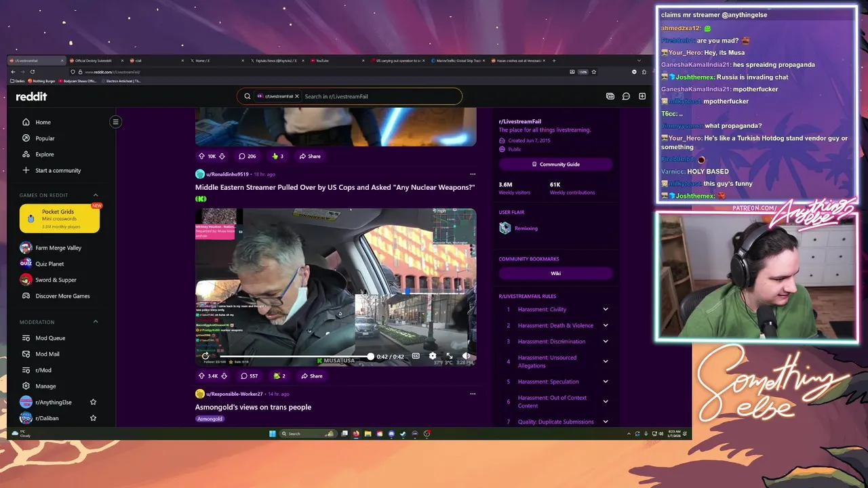Open the Community Guide
The width and height of the screenshot is (868, 488).
pyautogui.click(x=556, y=164)
